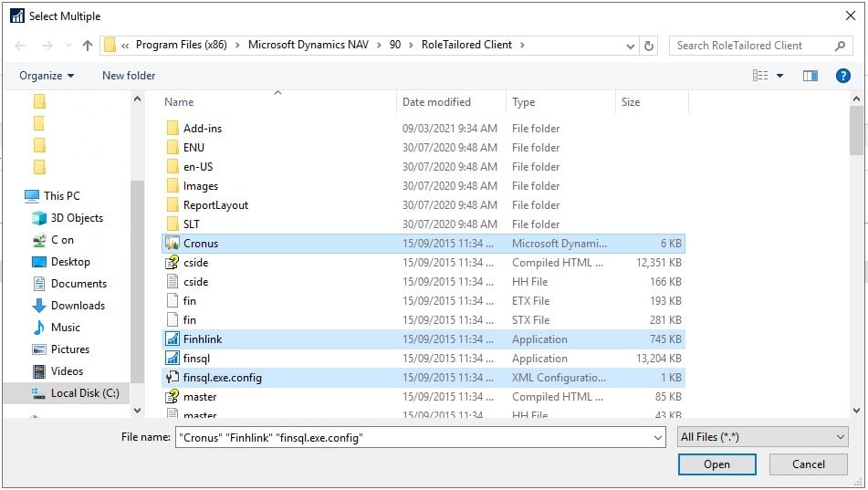This screenshot has width=868, height=490.
Task: Select the en-US folder icon
Action: tap(173, 167)
